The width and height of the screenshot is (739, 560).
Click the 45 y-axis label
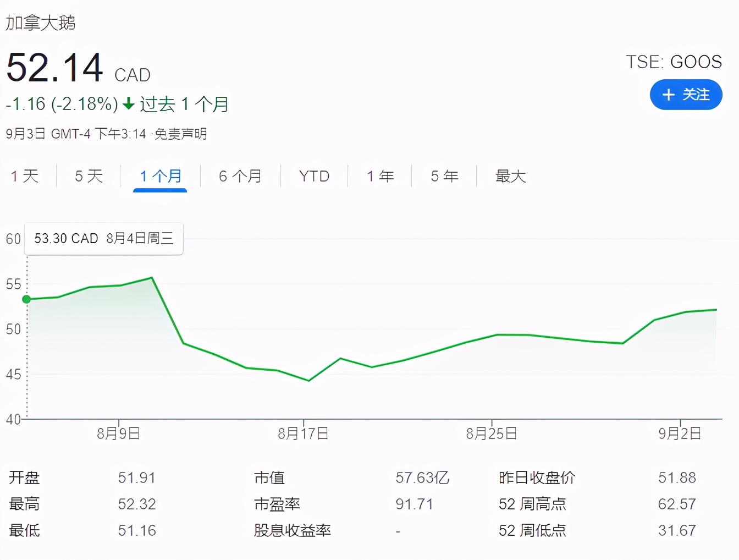[x=13, y=375]
